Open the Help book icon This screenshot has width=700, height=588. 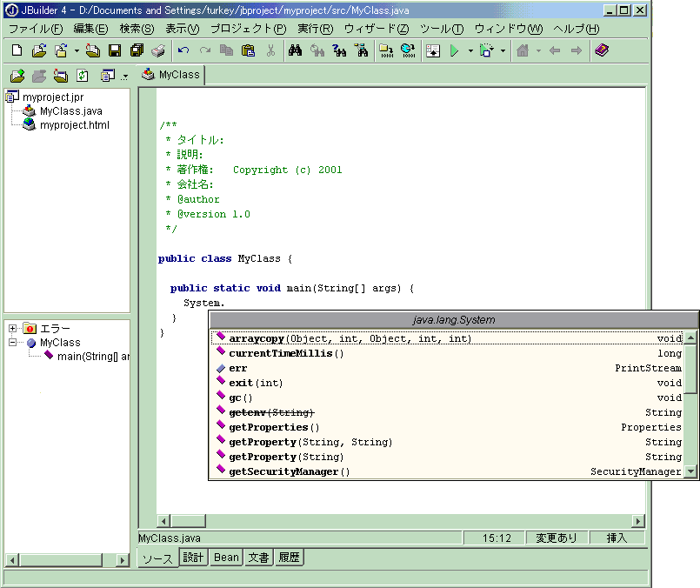[x=602, y=50]
